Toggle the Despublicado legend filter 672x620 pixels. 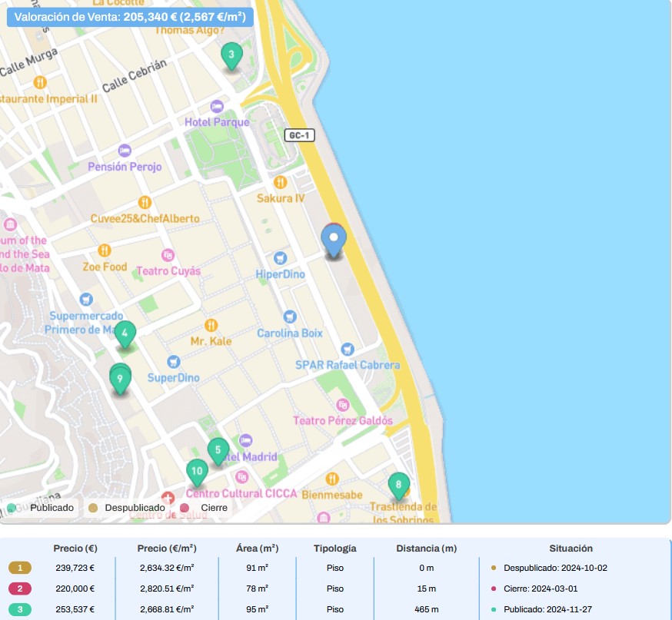(x=127, y=508)
